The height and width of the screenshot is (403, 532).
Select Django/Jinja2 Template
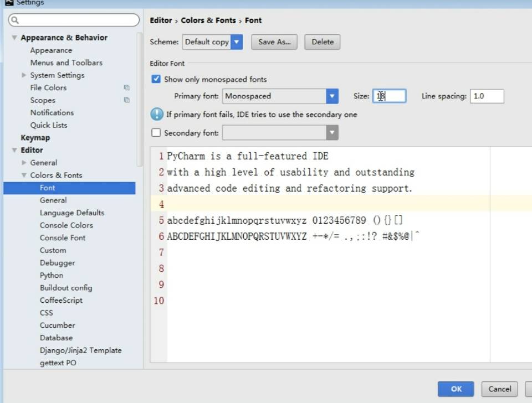coord(80,350)
